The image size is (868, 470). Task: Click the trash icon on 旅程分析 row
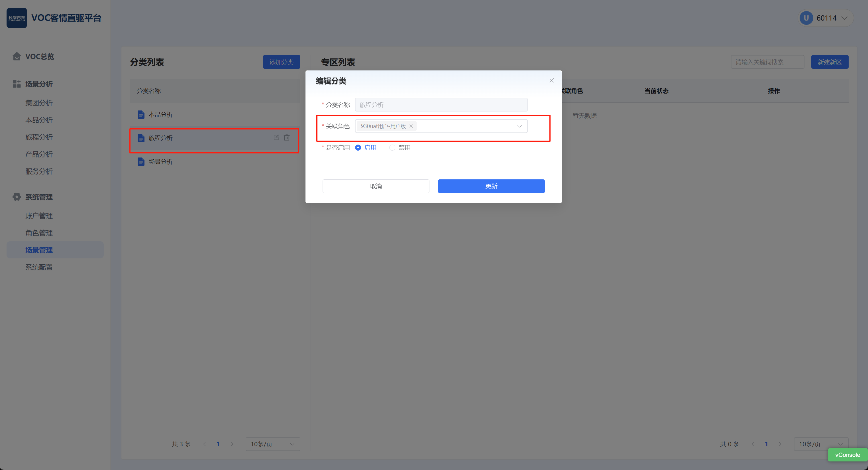coord(287,137)
